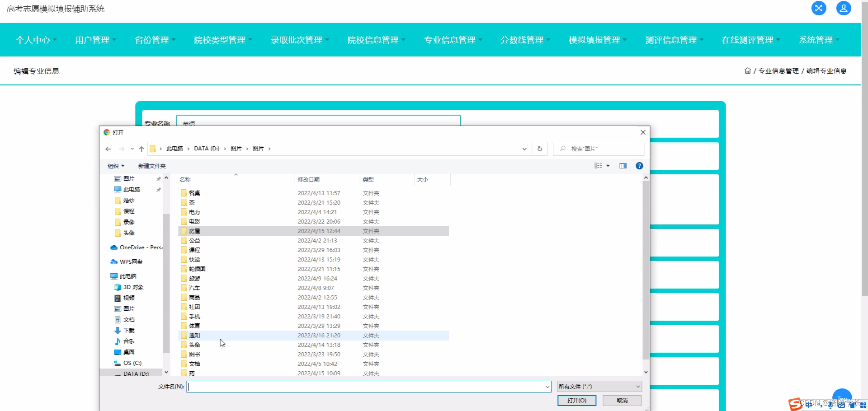This screenshot has width=868, height=411.
Task: Click the file list vertical scrollbar
Action: click(646, 271)
